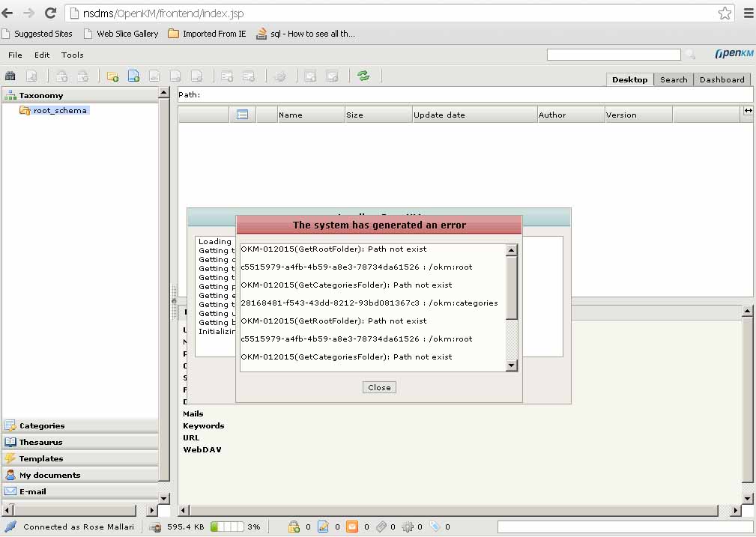Viewport: 756px width, 537px height.
Task: Click the create folder toolbar icon
Action: tap(113, 76)
